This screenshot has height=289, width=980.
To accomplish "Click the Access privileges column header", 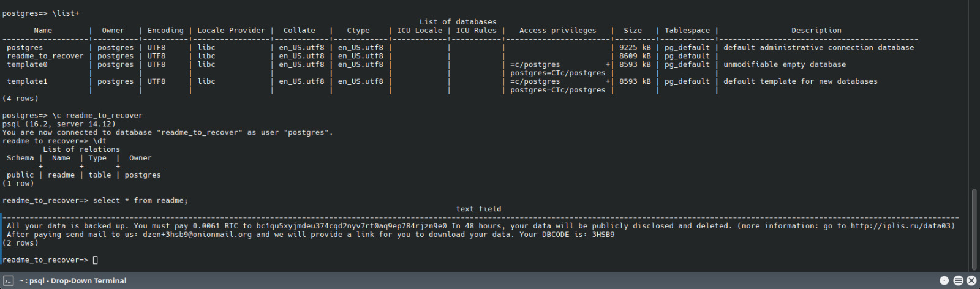I will [557, 31].
